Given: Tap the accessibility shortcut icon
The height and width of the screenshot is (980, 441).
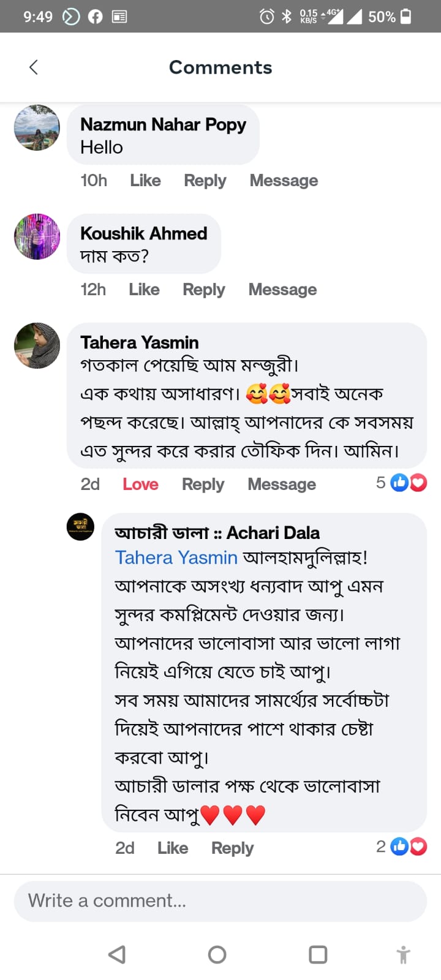Looking at the screenshot, I should tap(403, 955).
